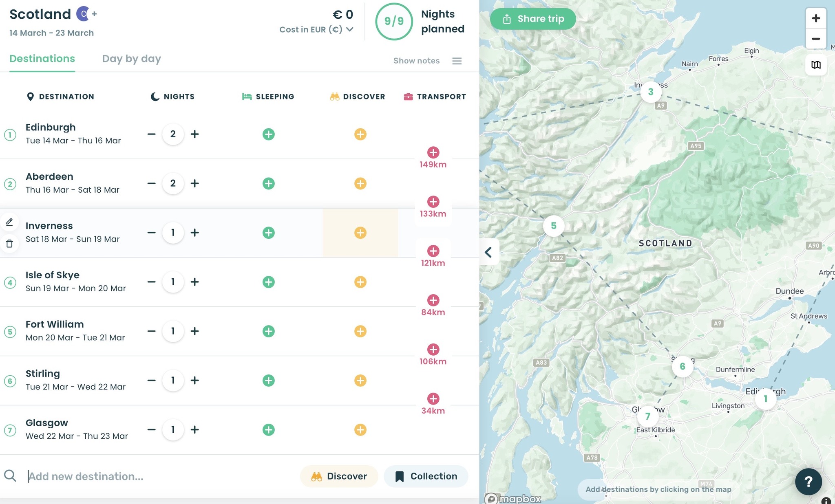This screenshot has width=835, height=504.
Task: Add sleeping for Glasgow
Action: click(x=268, y=430)
